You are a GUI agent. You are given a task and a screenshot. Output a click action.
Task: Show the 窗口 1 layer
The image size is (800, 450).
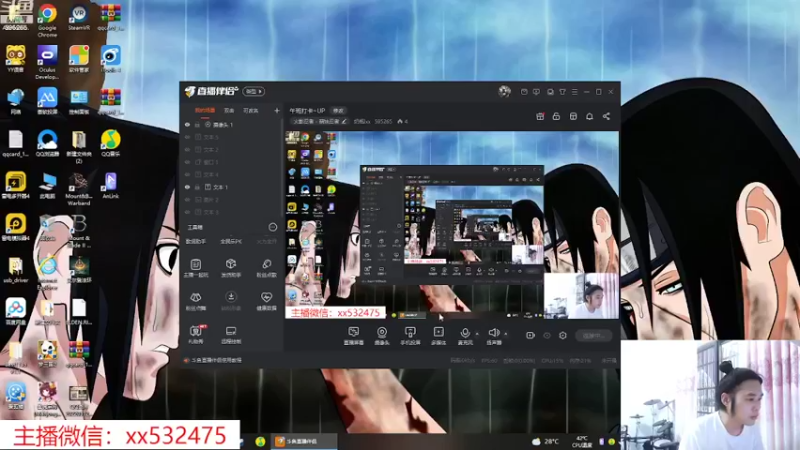click(x=187, y=162)
